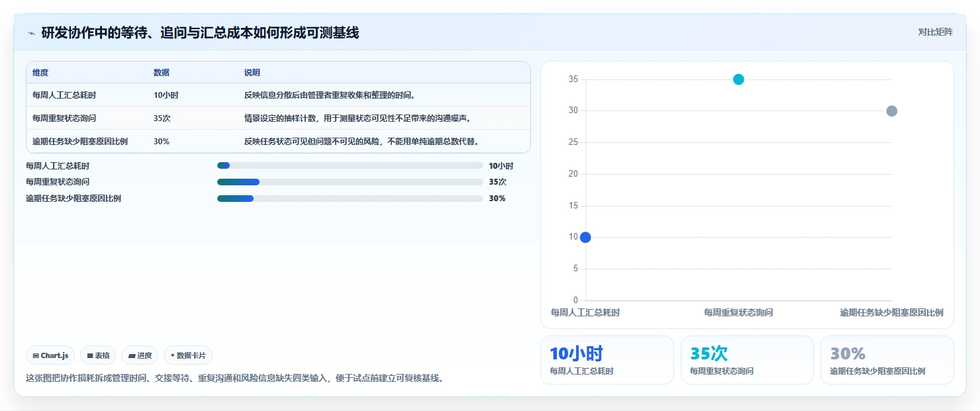Image resolution: width=980 pixels, height=411 pixels.
Task: Click the 10小时 data card
Action: tap(607, 360)
